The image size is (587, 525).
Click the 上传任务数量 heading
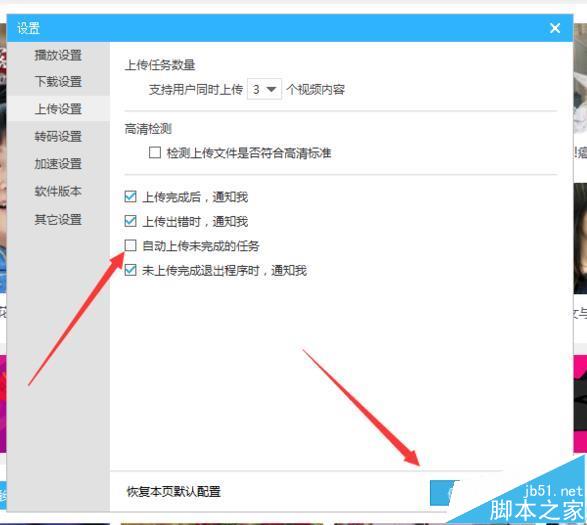pos(160,65)
